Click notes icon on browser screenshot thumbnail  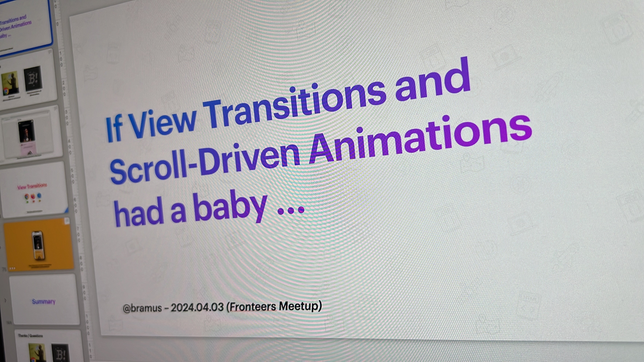pos(55,108)
